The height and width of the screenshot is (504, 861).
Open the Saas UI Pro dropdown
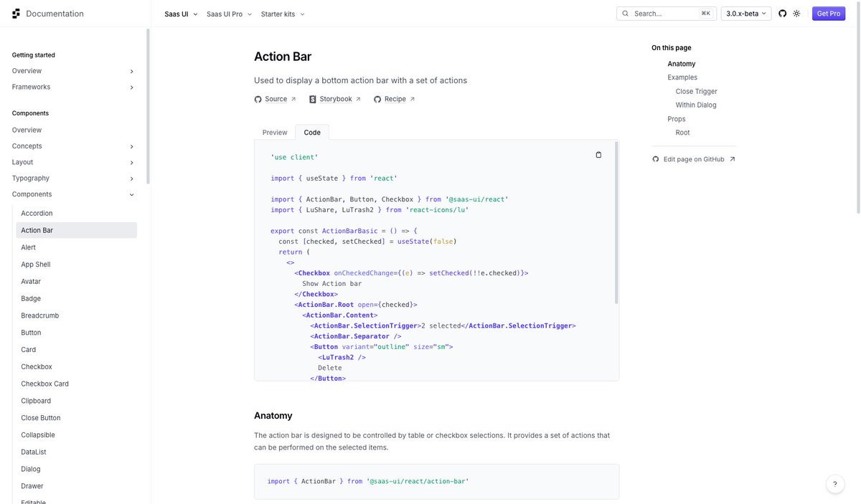(229, 14)
